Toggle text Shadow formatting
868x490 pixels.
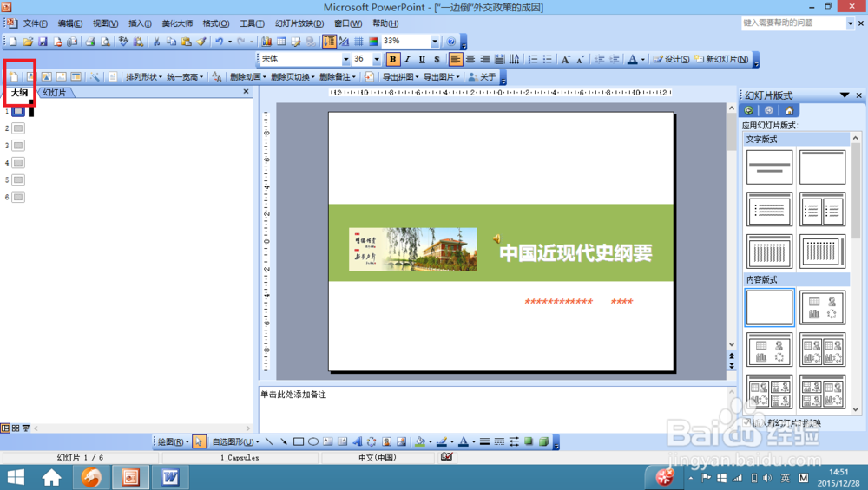437,59
